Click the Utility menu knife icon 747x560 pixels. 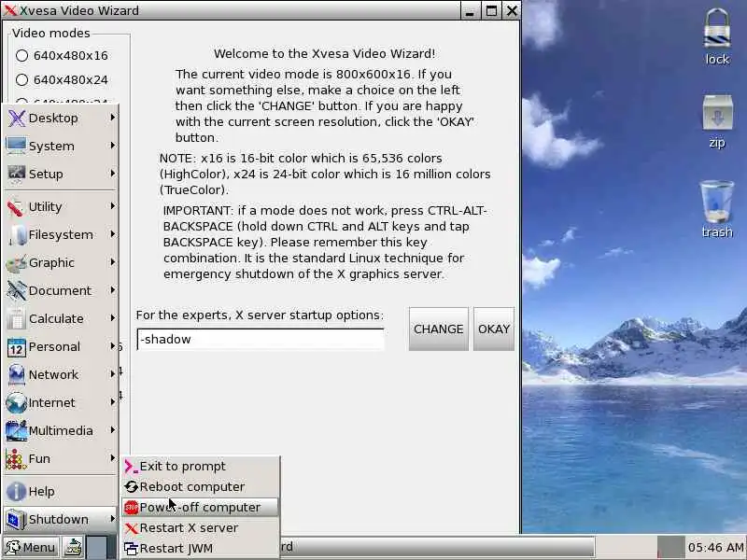point(16,207)
